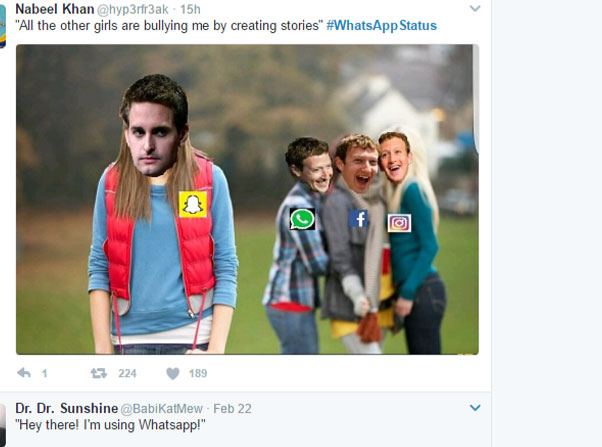Open the dropdown arrow on Dr. Dr. Sunshine's tweet

tap(475, 408)
